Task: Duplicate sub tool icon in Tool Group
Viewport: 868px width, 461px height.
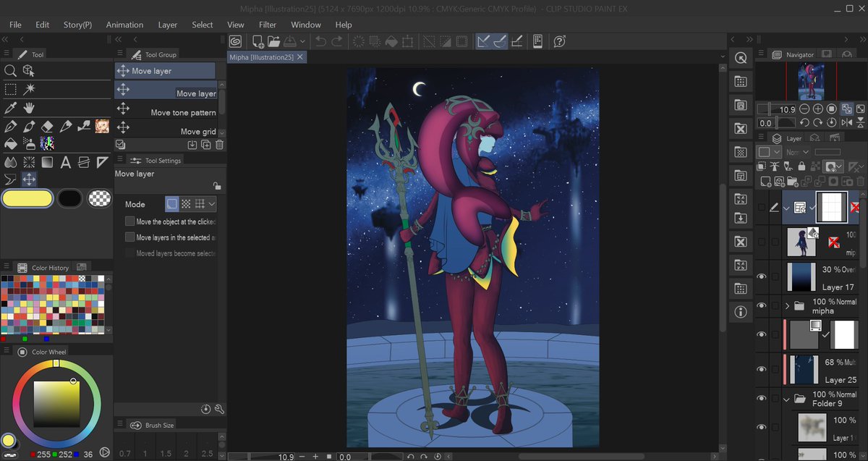Action: click(206, 145)
